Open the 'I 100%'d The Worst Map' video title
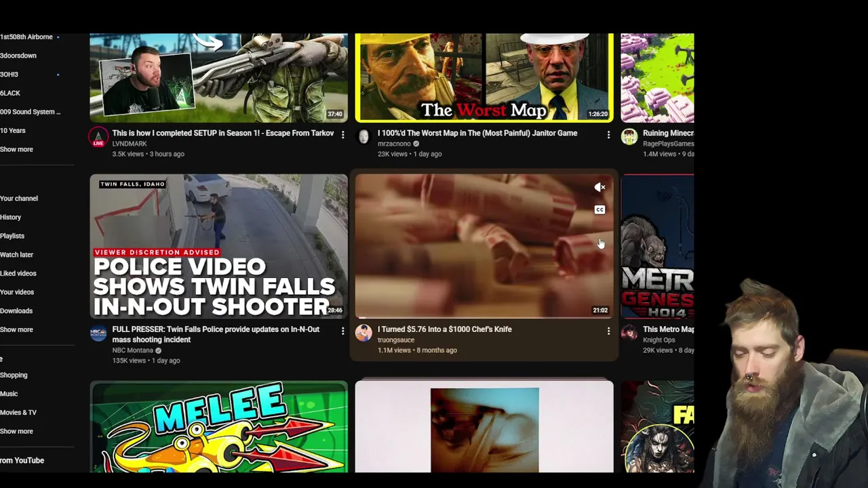 [477, 133]
